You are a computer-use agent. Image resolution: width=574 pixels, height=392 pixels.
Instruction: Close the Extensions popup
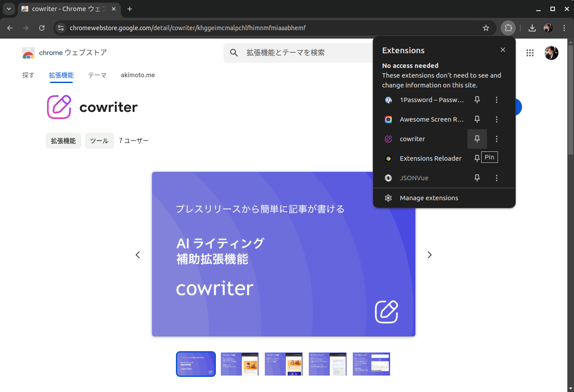click(503, 50)
